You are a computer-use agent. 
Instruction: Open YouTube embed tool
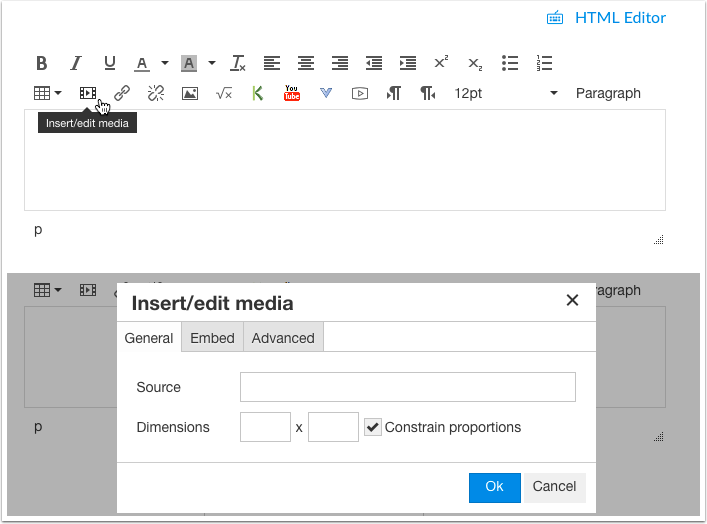pyautogui.click(x=292, y=93)
